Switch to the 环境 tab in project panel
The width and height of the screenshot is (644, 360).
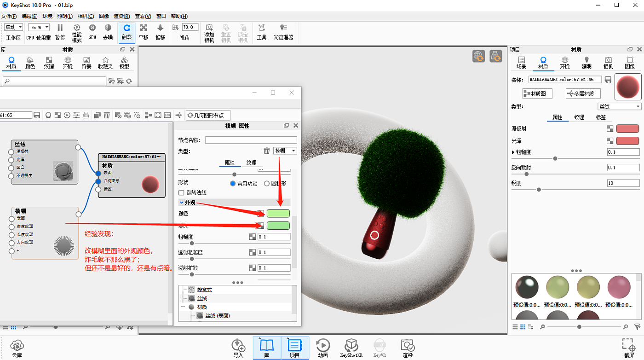point(564,63)
